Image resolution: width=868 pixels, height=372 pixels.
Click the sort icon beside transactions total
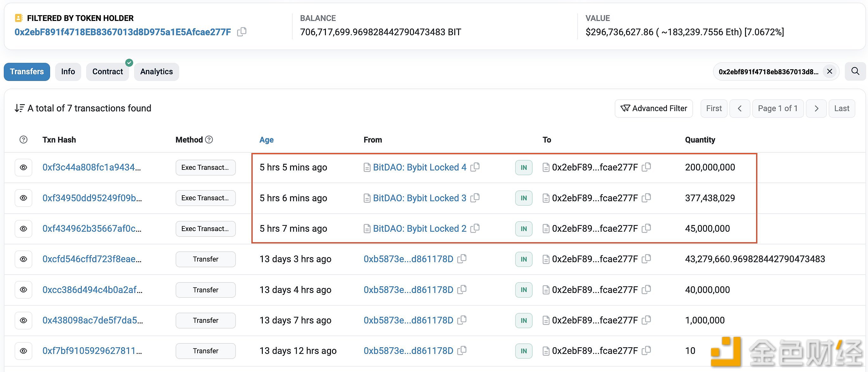click(19, 108)
